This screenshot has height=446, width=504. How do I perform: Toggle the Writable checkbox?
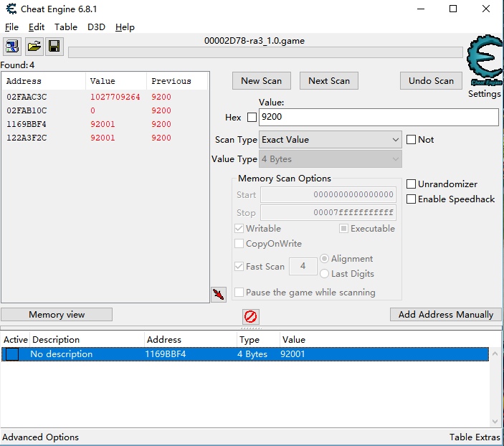tap(239, 229)
